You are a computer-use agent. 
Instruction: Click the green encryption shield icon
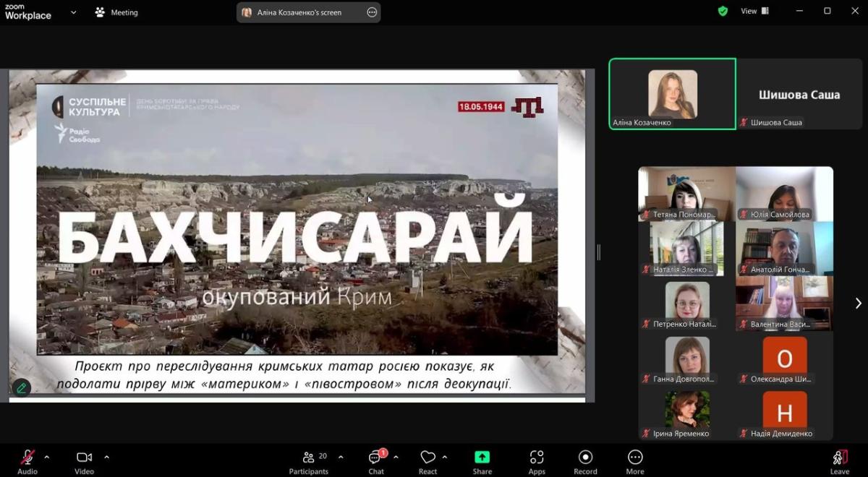(x=723, y=12)
